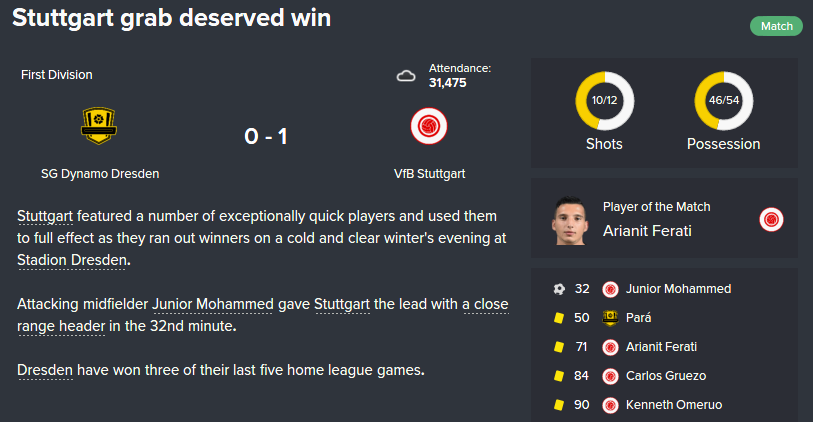Click the Dresden link in last paragraph

(x=45, y=370)
